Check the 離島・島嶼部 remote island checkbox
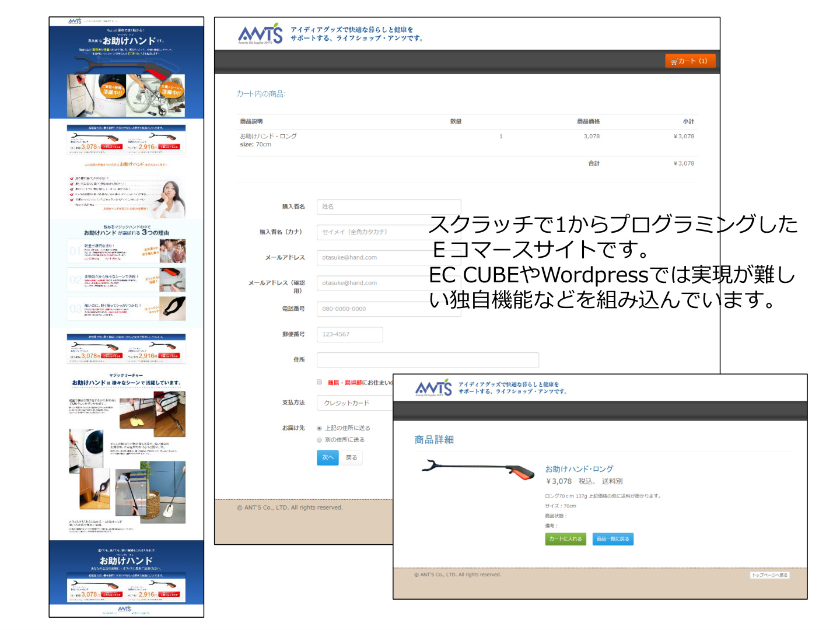 [x=319, y=381]
